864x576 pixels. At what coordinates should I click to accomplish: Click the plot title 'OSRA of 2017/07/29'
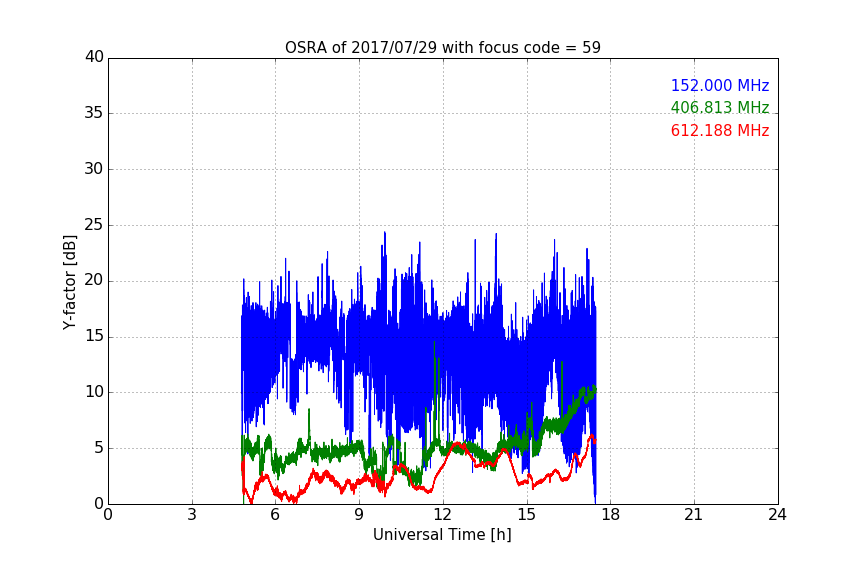(x=442, y=48)
